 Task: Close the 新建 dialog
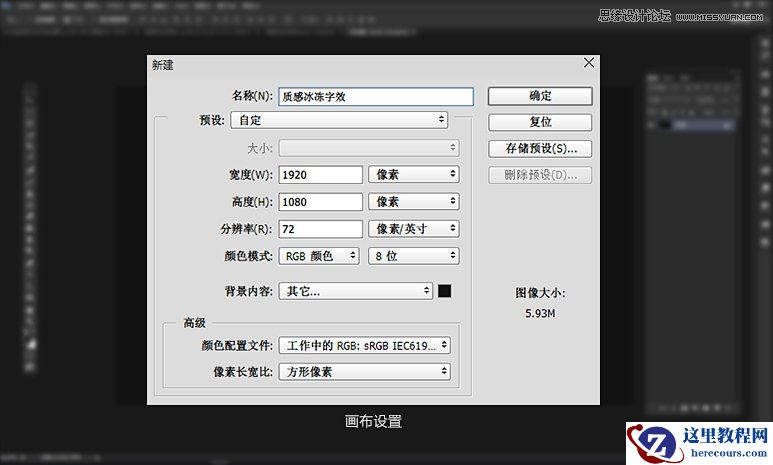pyautogui.click(x=589, y=63)
